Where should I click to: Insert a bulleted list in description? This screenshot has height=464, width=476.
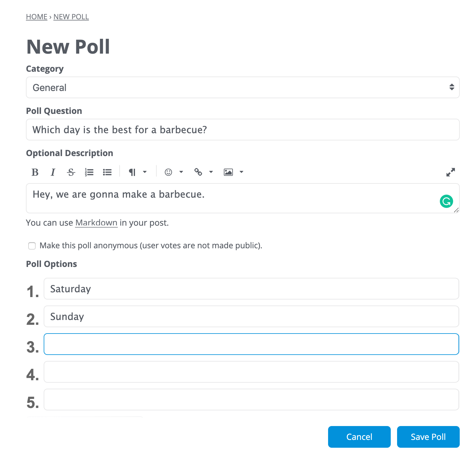[x=107, y=172]
